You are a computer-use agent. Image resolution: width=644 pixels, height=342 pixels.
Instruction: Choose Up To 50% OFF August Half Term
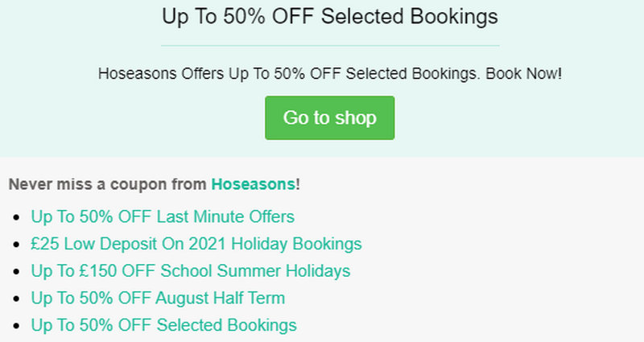[158, 299]
